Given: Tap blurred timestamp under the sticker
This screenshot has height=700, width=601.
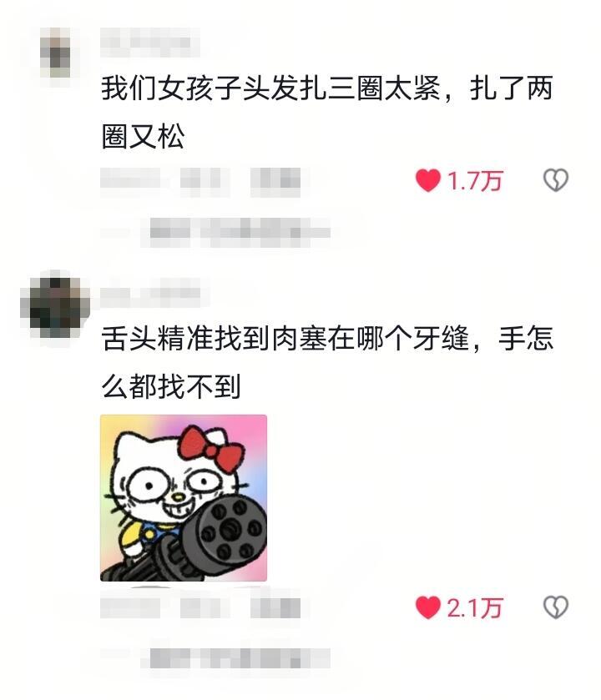Looking at the screenshot, I should 130,607.
